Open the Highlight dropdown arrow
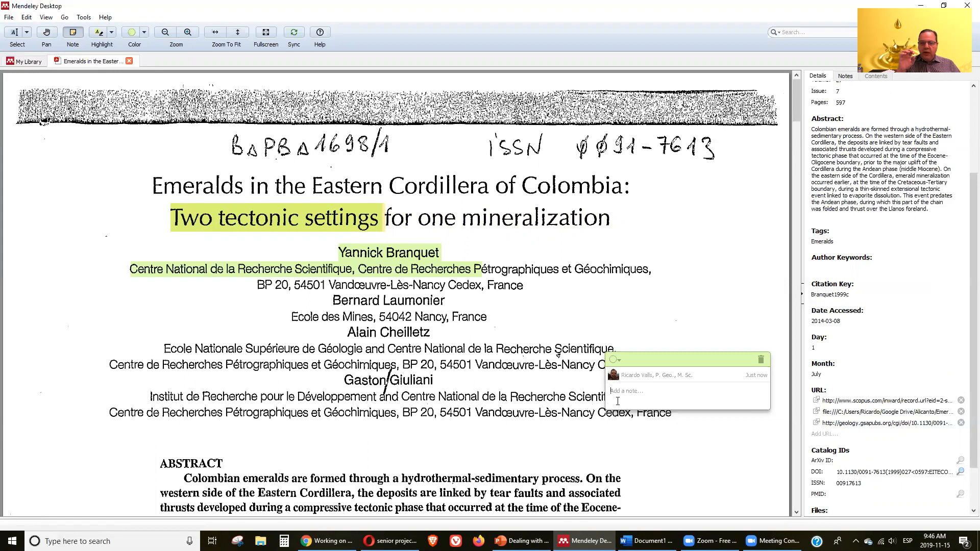This screenshot has height=551, width=980. (111, 32)
